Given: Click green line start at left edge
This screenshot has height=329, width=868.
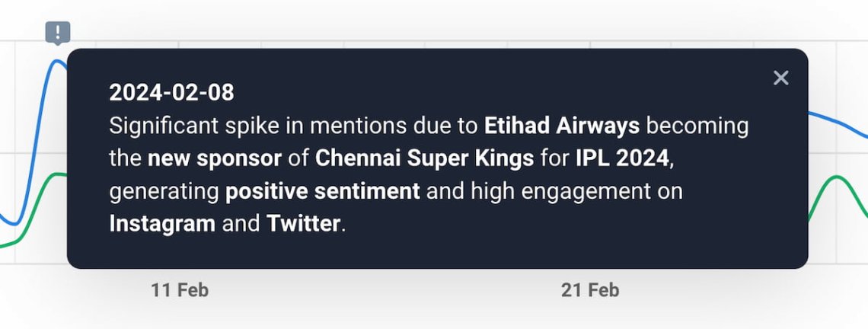Looking at the screenshot, I should [5, 244].
